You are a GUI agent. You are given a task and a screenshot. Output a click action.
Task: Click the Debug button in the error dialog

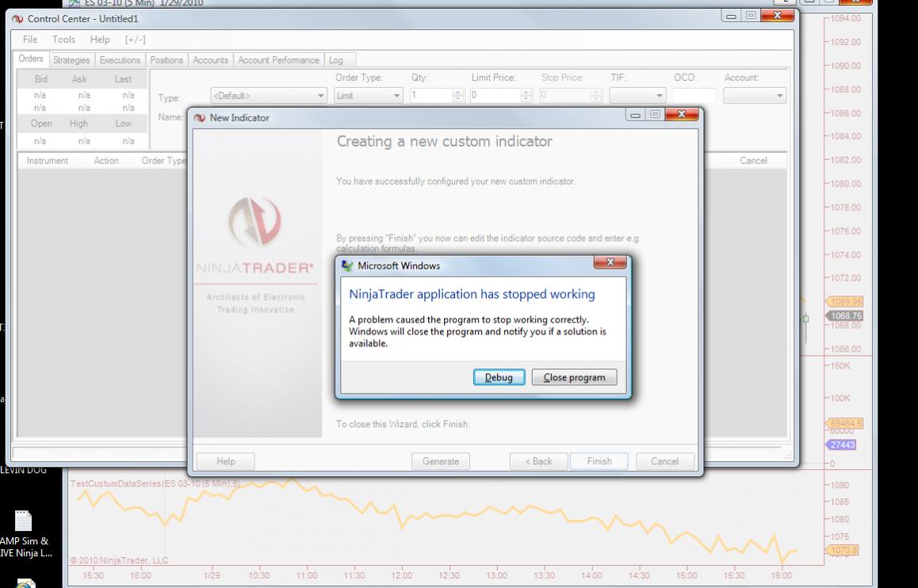pos(499,377)
